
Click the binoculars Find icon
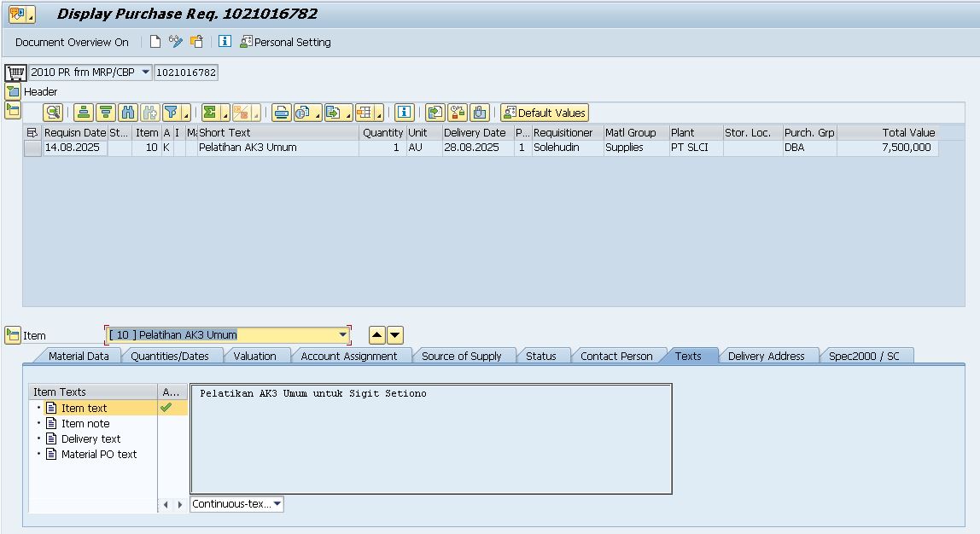[x=128, y=113]
